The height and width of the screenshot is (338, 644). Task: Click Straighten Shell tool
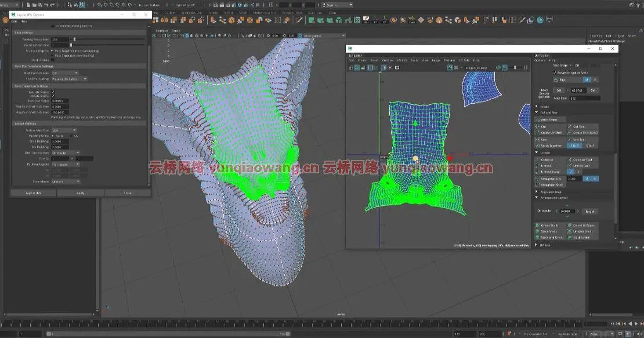[550, 185]
